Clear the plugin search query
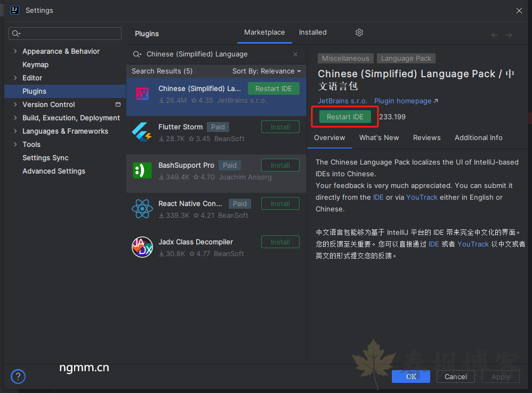This screenshot has height=393, width=532. [x=295, y=54]
